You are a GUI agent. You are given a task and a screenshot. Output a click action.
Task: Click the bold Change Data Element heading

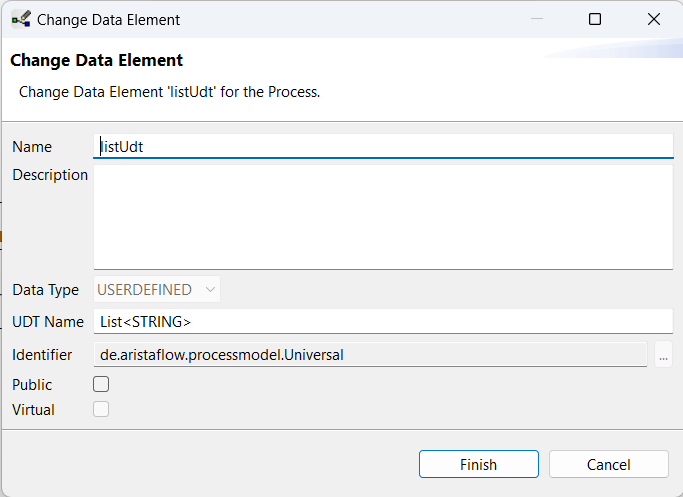pyautogui.click(x=96, y=60)
